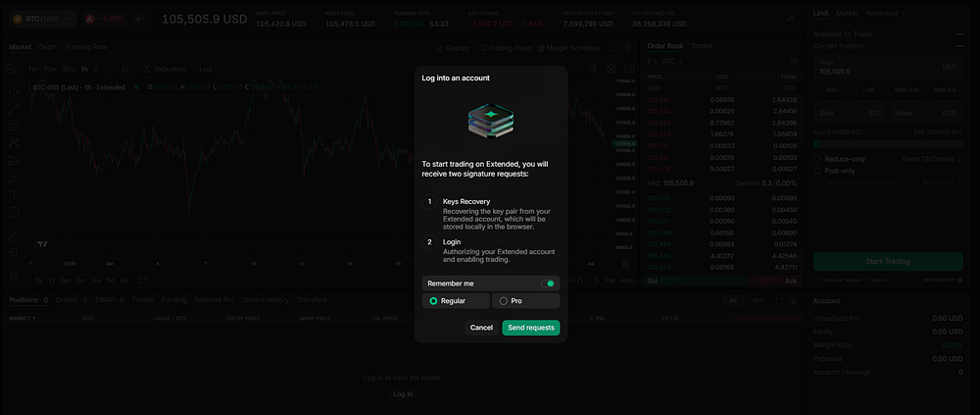Select the Pro account radio option
Image resolution: width=980 pixels, height=415 pixels.
coord(525,301)
